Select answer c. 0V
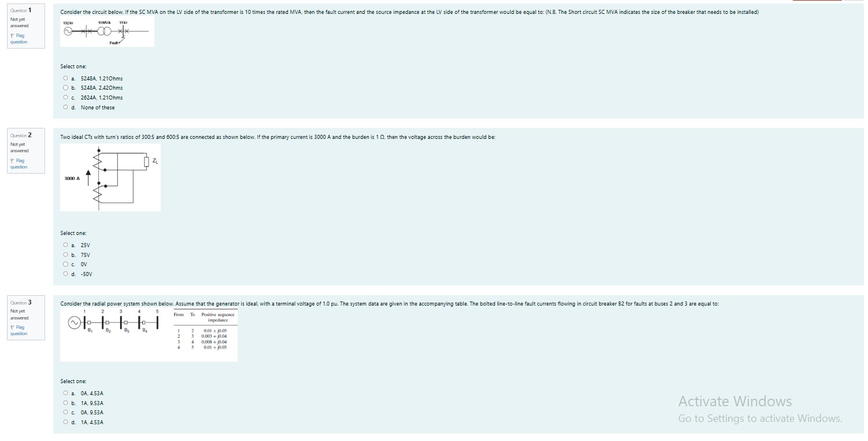 point(67,264)
